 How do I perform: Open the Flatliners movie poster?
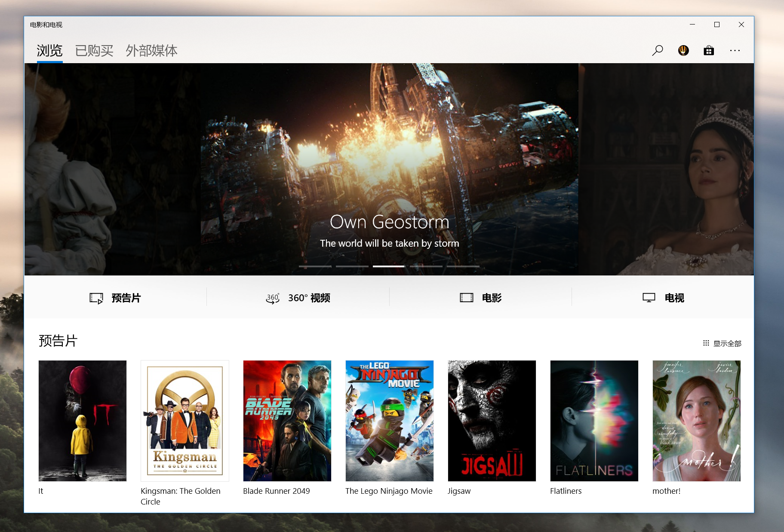[x=594, y=421]
